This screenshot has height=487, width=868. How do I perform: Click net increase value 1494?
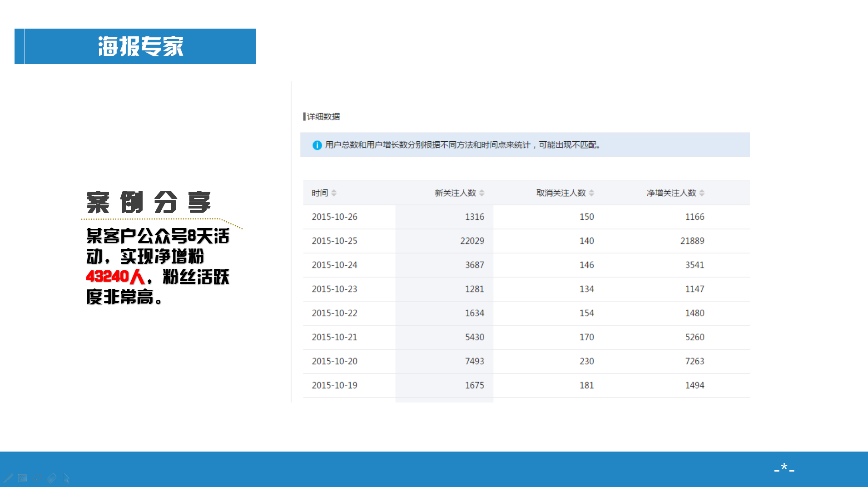(695, 386)
